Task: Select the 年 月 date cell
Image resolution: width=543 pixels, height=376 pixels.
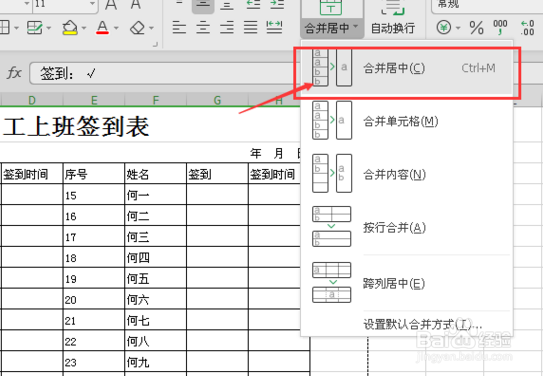Action: pyautogui.click(x=275, y=153)
